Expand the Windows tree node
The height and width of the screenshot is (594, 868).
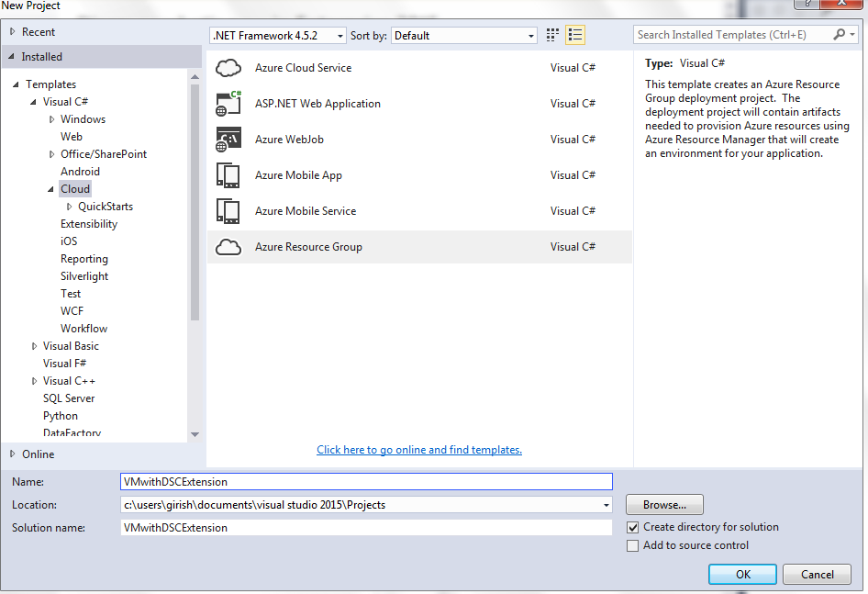(51, 119)
